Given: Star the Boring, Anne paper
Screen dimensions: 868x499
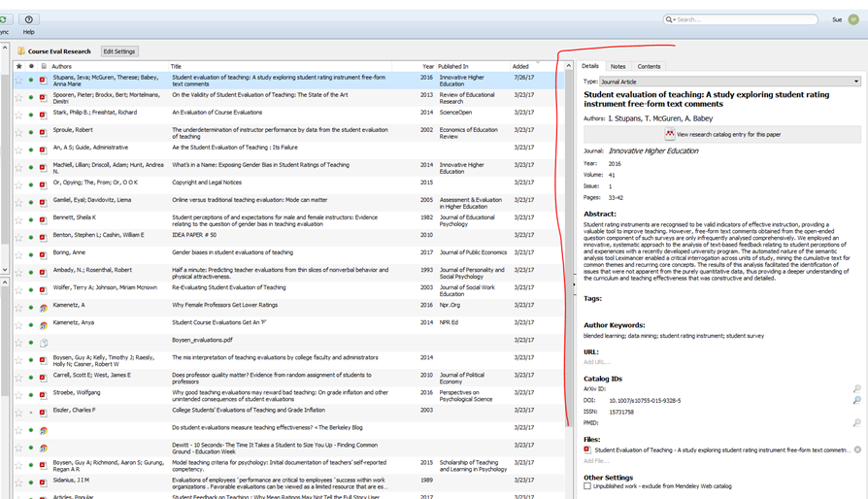Looking at the screenshot, I should pos(18,255).
